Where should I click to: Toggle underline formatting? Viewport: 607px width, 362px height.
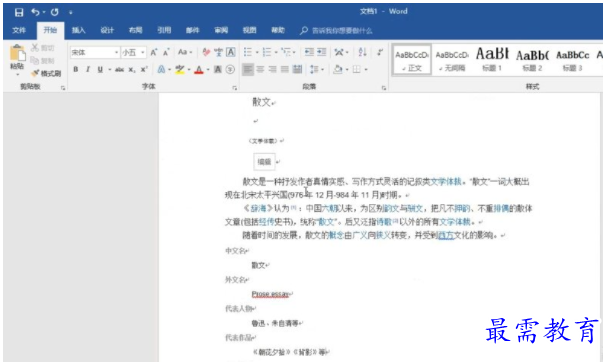click(x=100, y=69)
